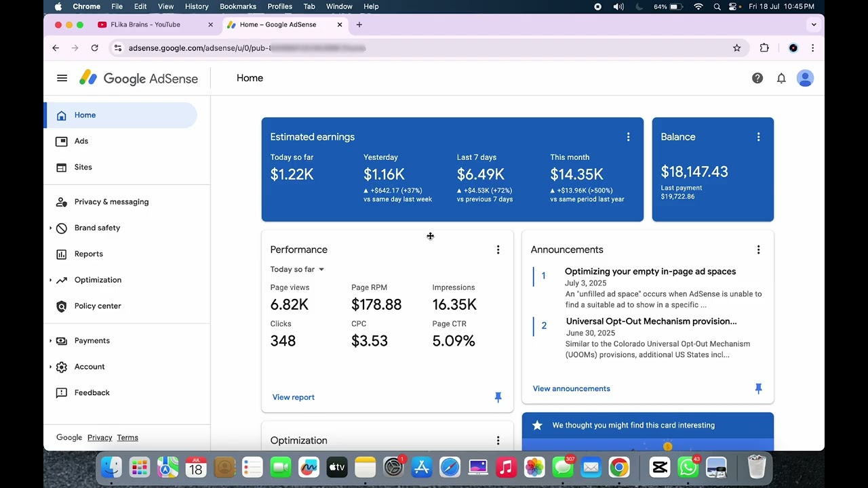Reload the AdSense page
Viewport: 868px width, 488px height.
coord(94,48)
